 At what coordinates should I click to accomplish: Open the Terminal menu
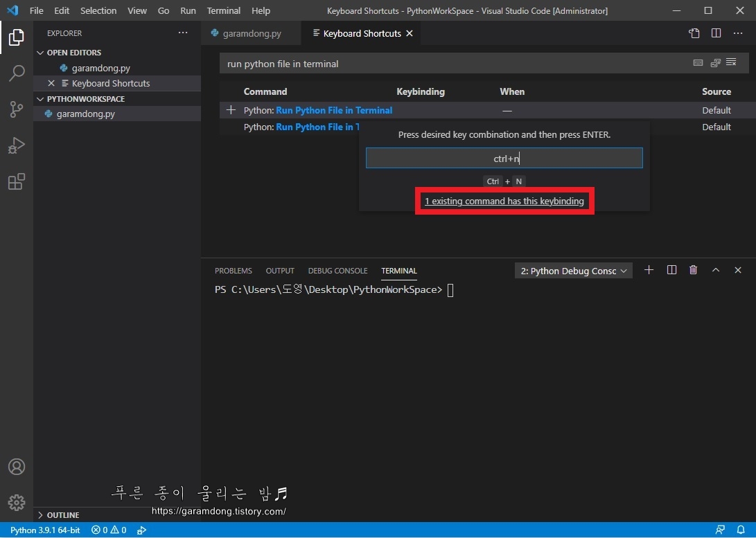(x=224, y=10)
